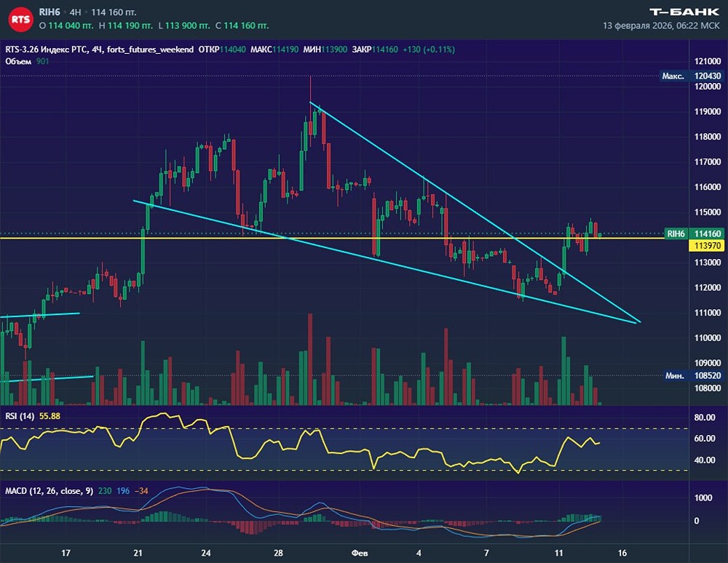Click the 110000 price axis label
Screen dimensions: 728x563
(708, 338)
